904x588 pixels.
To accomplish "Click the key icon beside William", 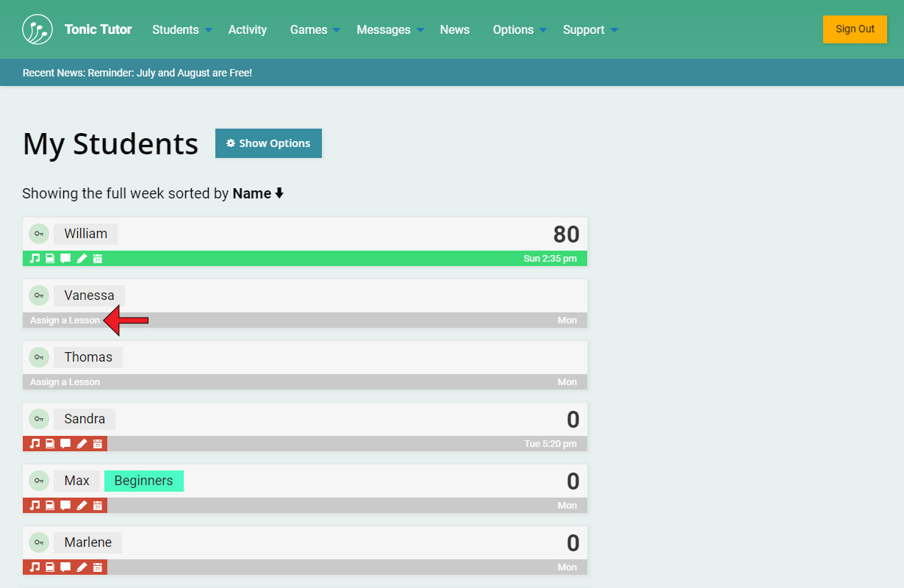I will (x=39, y=234).
